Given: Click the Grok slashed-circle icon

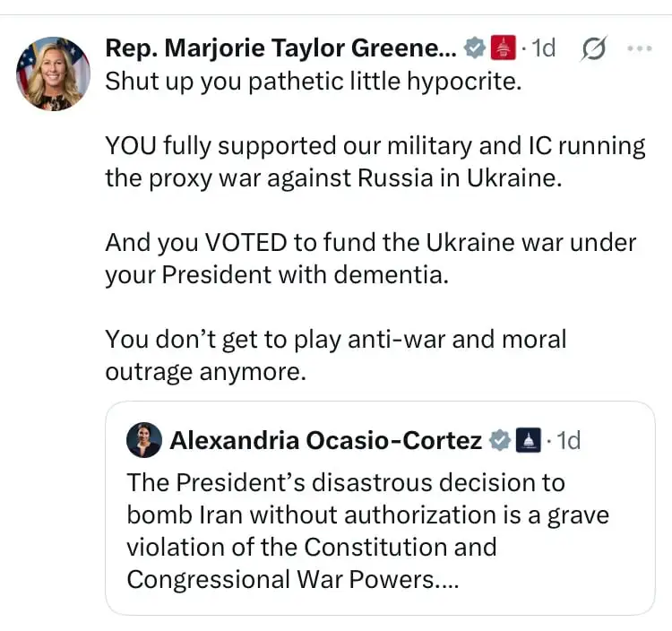Looking at the screenshot, I should (x=592, y=48).
